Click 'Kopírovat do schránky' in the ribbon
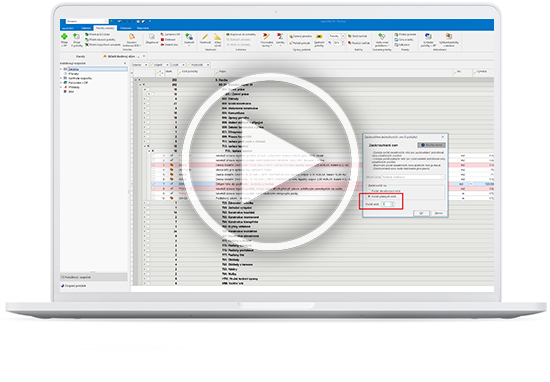This screenshot has height=382, width=550. (241, 35)
